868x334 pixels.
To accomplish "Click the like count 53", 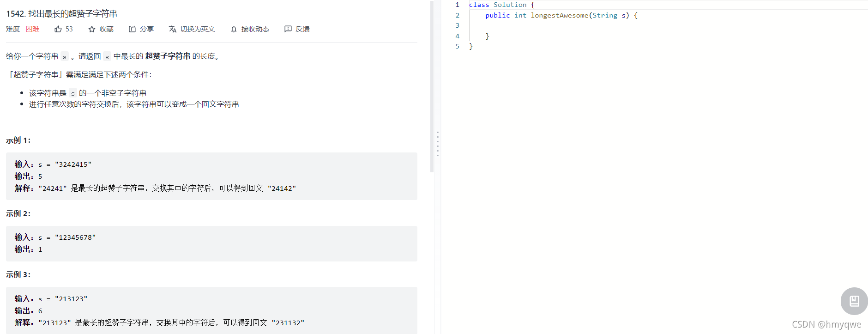I will [x=69, y=29].
